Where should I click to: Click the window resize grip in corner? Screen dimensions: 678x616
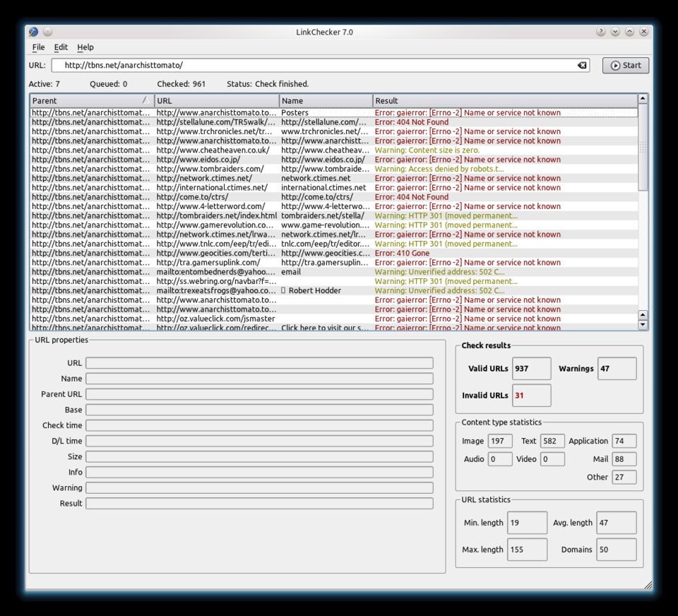point(648,584)
